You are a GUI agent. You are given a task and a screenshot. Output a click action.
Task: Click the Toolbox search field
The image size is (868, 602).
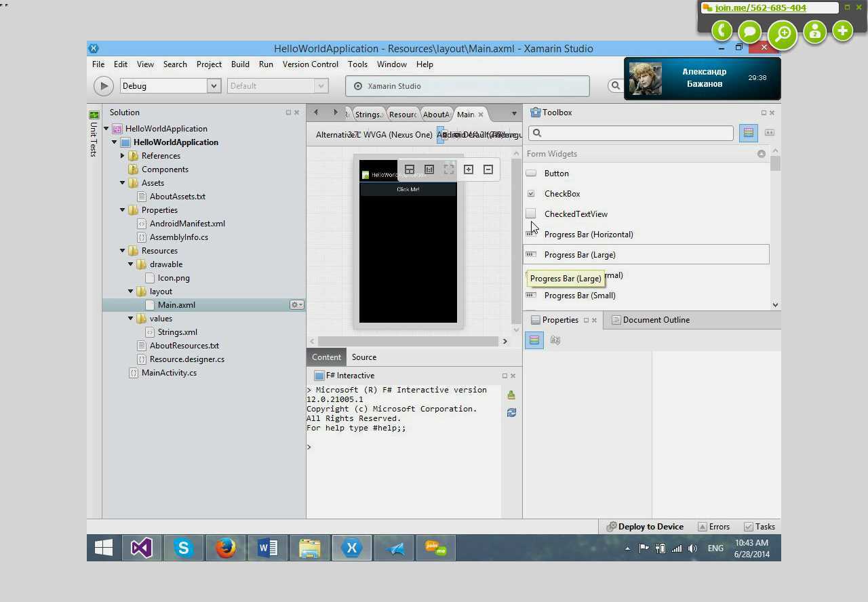[631, 133]
